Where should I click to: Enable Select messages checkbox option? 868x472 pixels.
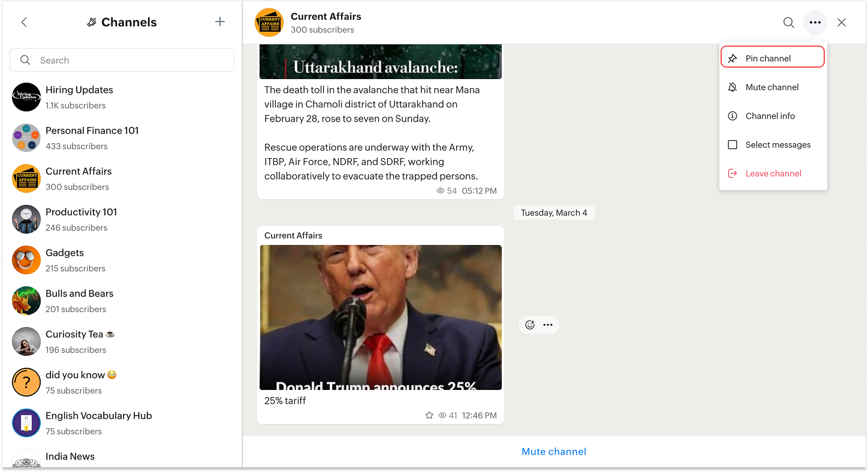coord(773,144)
